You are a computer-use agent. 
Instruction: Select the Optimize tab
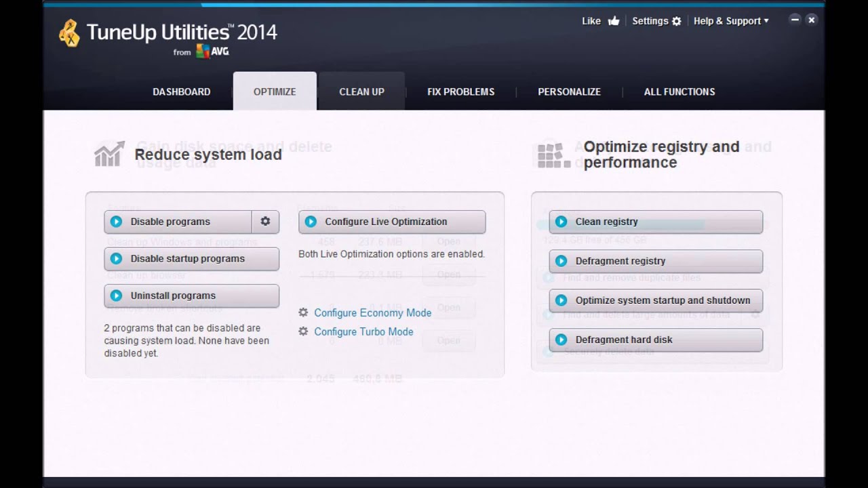[x=275, y=91]
